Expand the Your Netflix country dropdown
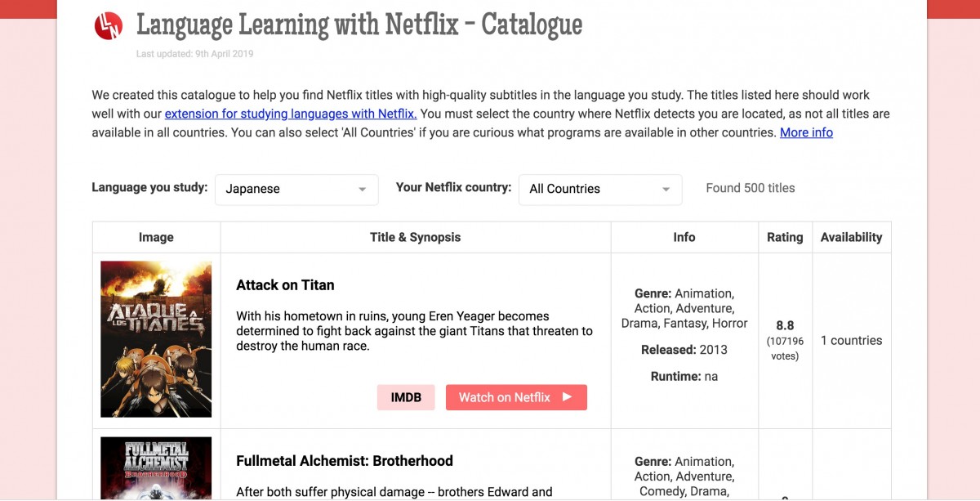 point(599,189)
